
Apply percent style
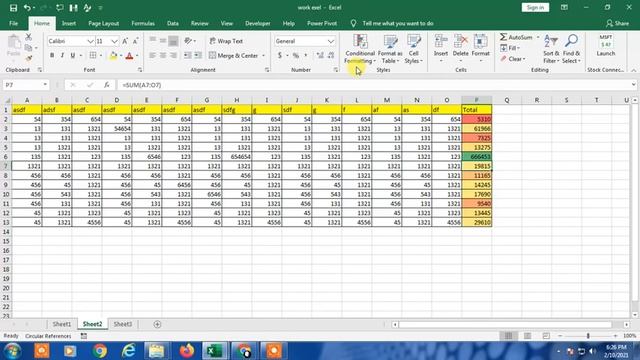tap(296, 55)
